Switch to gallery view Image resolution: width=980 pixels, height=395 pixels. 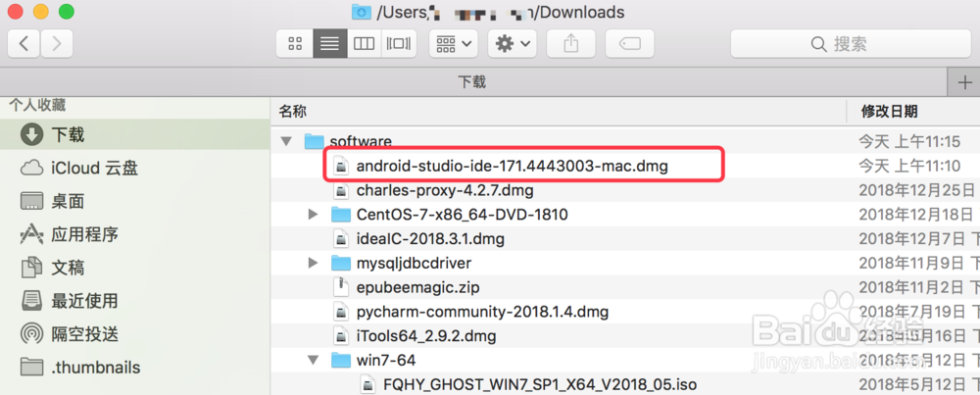pyautogui.click(x=399, y=44)
